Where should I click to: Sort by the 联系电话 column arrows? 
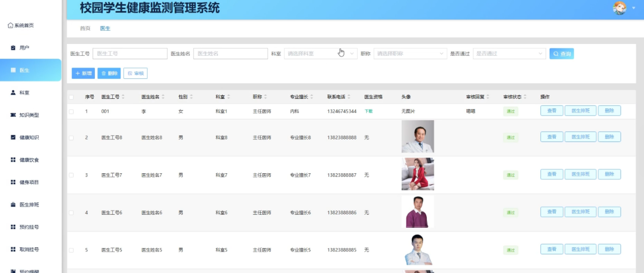tap(349, 97)
